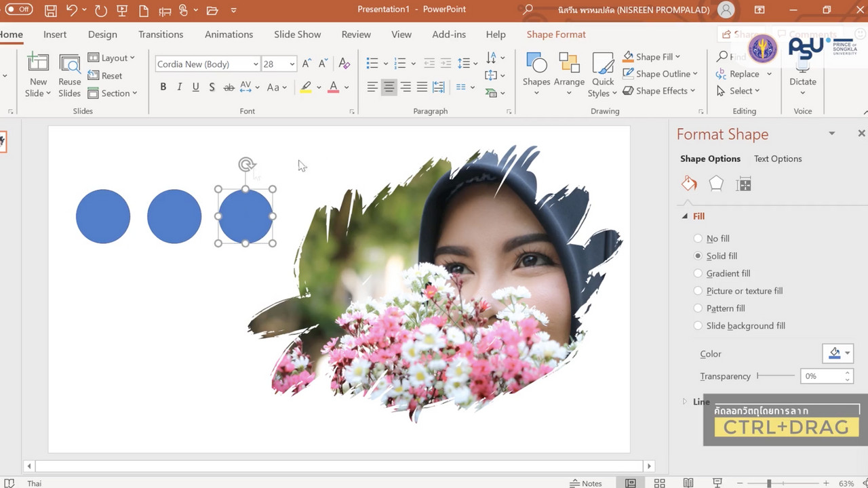
Task: Click the Save icon in quick access toolbar
Action: 50,10
